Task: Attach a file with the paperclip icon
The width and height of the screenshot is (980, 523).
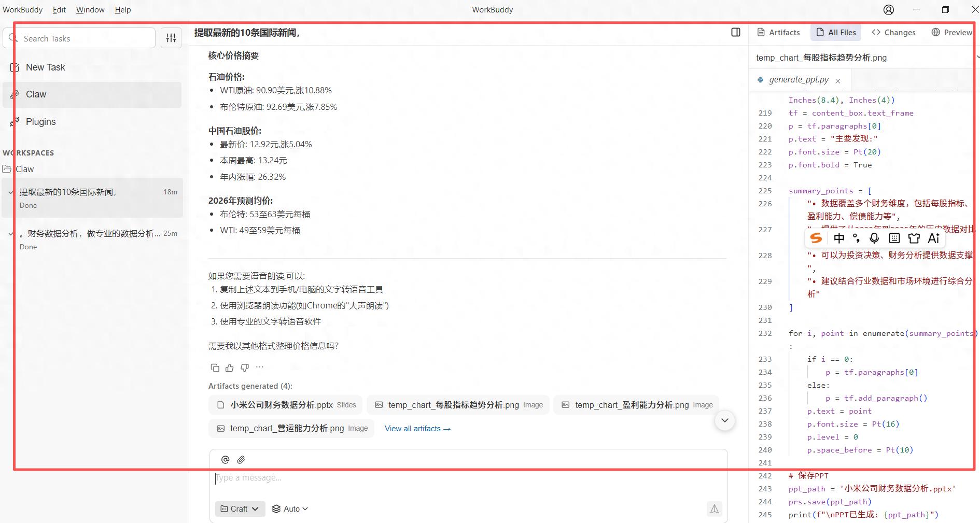Action: coord(241,459)
